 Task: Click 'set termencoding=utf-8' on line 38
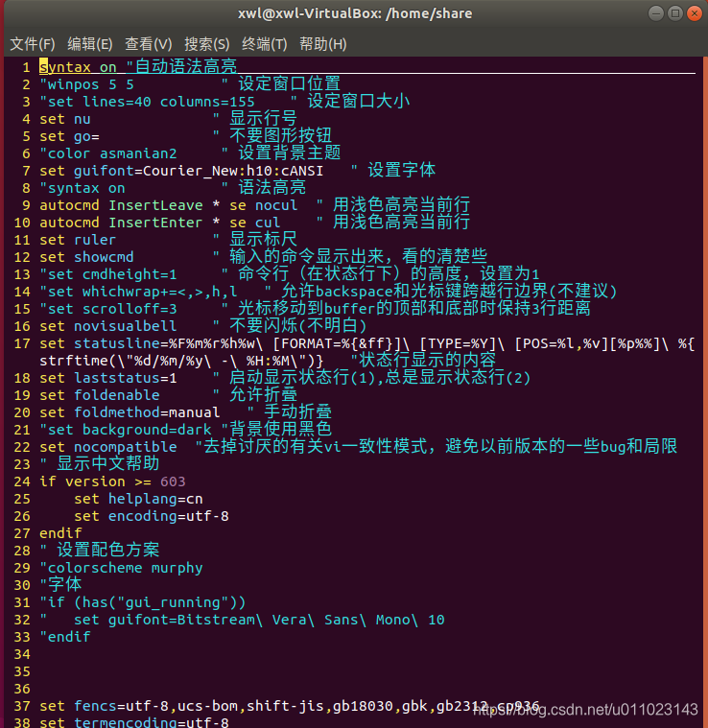[134, 722]
